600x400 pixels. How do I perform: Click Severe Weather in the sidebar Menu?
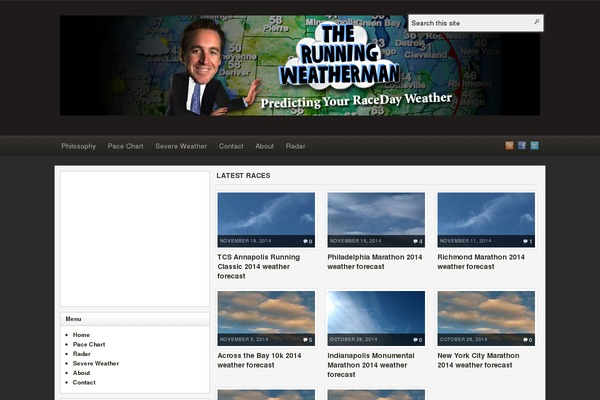click(96, 363)
